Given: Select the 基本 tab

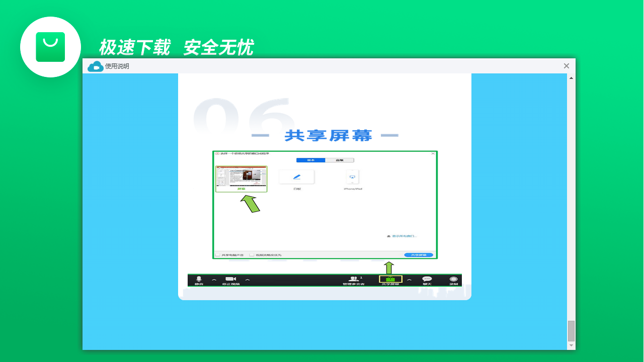Looking at the screenshot, I should point(310,160).
